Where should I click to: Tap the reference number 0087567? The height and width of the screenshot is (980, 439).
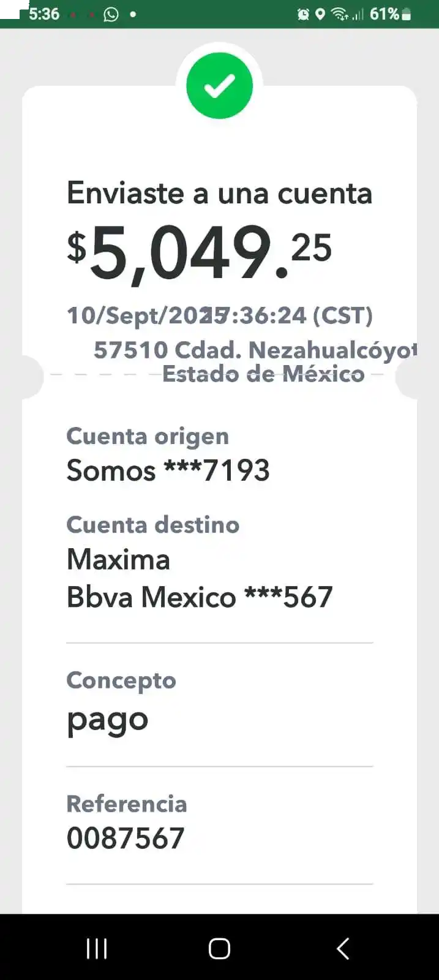coord(126,838)
